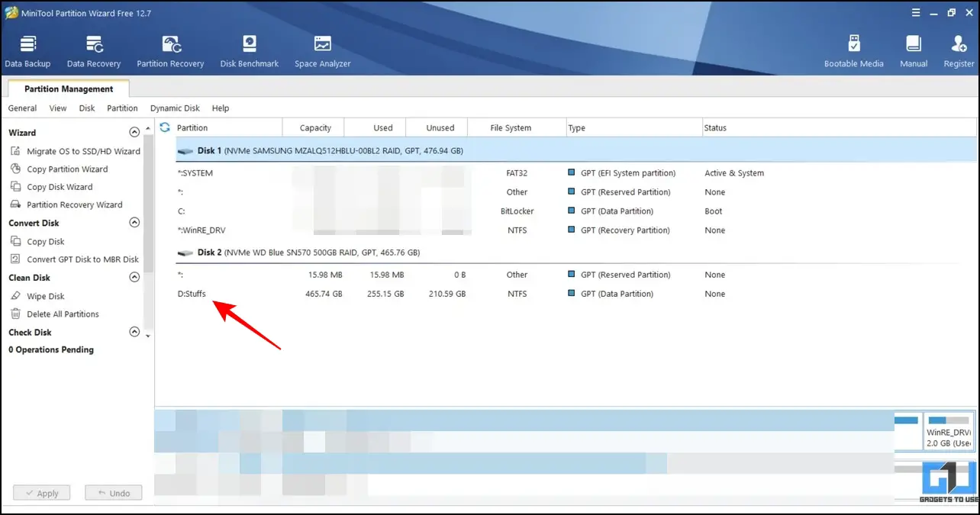Select the 15.98 MB reserved partition
This screenshot has width=980, height=515.
[x=576, y=275]
